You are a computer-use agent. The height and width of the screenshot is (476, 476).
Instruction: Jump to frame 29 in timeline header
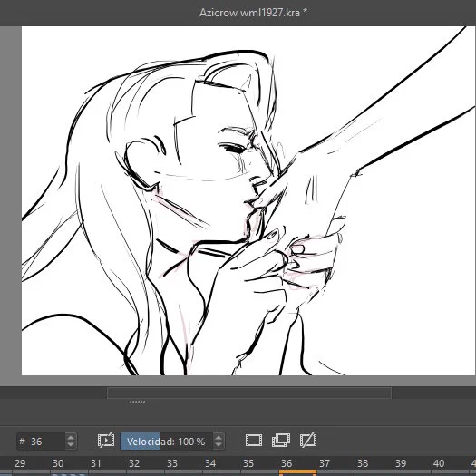point(20,463)
